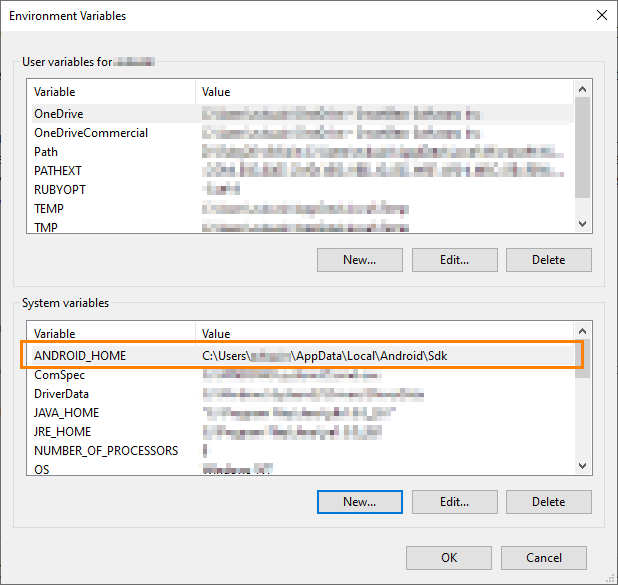Close the Environment Variables dialog

point(601,15)
